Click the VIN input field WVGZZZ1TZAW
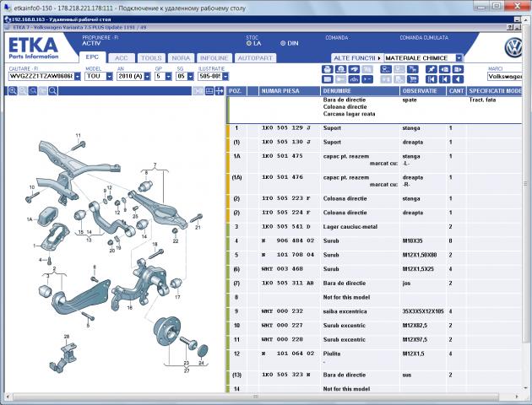 (x=41, y=76)
